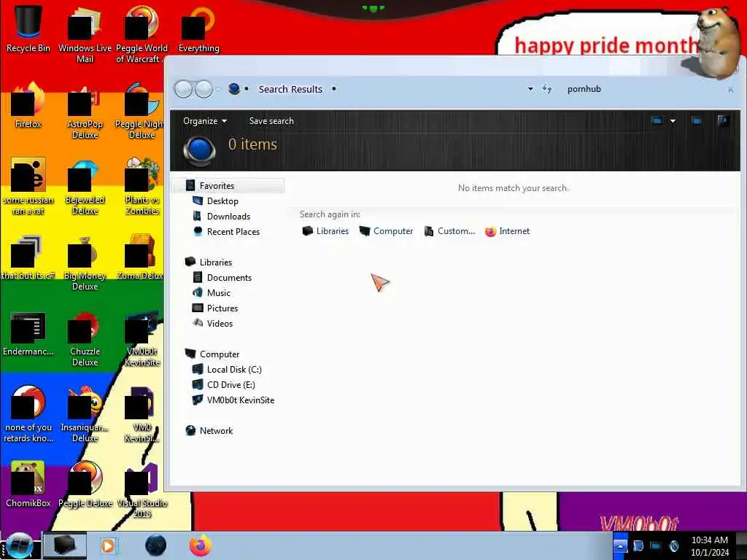Search again in Libraries
The width and height of the screenshot is (747, 560).
point(325,231)
